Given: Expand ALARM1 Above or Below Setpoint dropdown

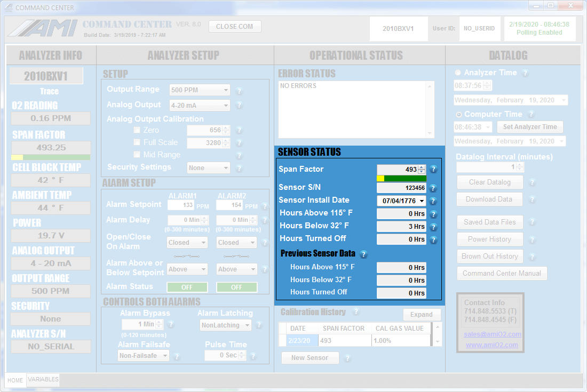Looking at the screenshot, I should click(x=187, y=269).
